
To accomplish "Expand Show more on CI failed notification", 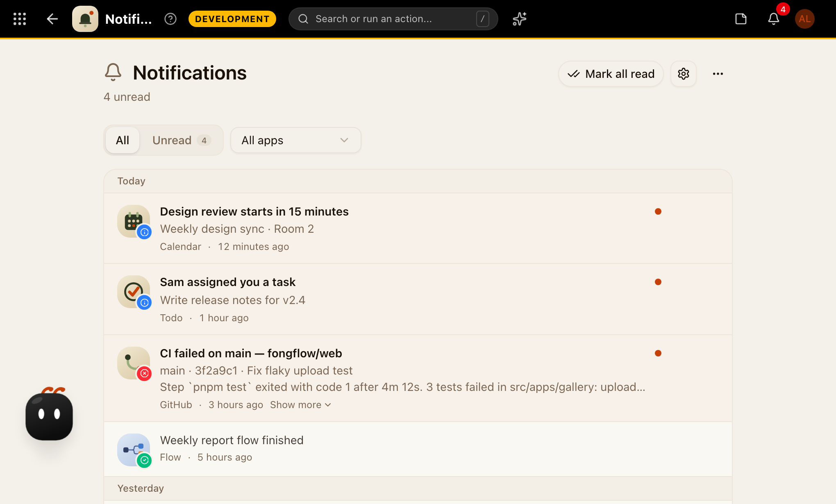I will (x=300, y=405).
